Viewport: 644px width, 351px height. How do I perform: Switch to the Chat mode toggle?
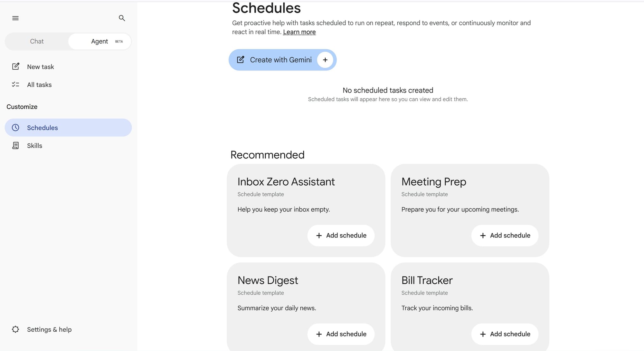pyautogui.click(x=37, y=41)
